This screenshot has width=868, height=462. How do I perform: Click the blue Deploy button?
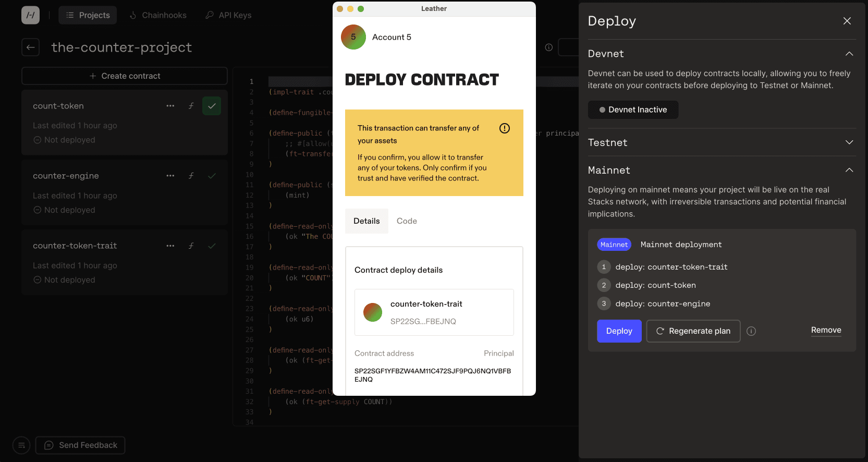tap(619, 331)
